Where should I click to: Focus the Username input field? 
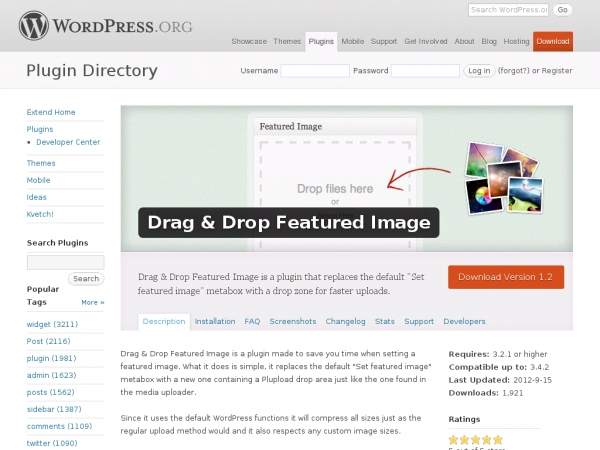(315, 71)
